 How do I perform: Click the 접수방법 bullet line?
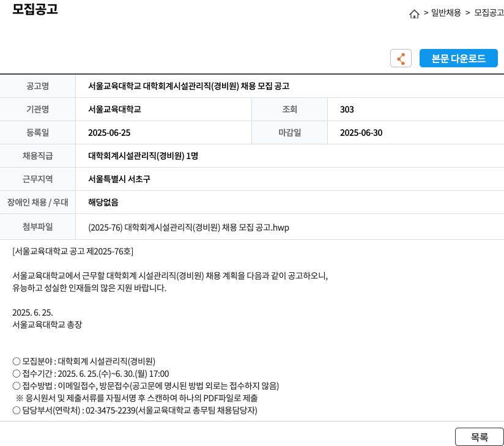coord(146,386)
